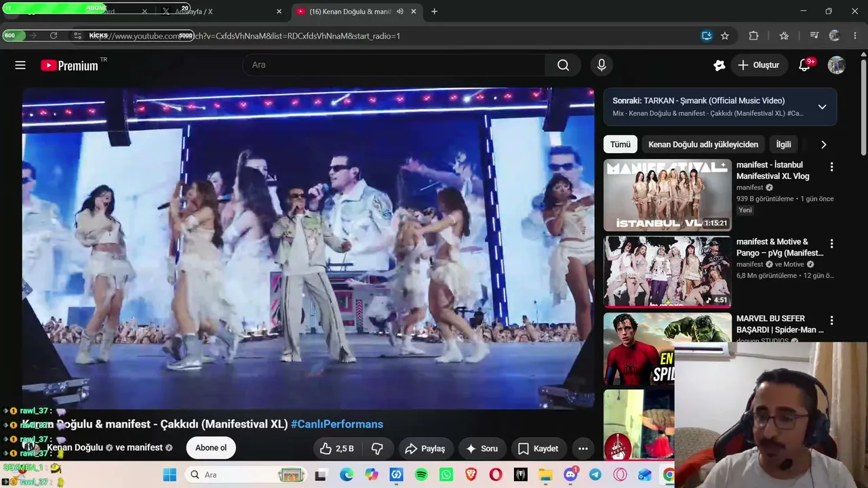Screen dimensions: 868x488
Task: Click the Paylaş share button
Action: [425, 448]
